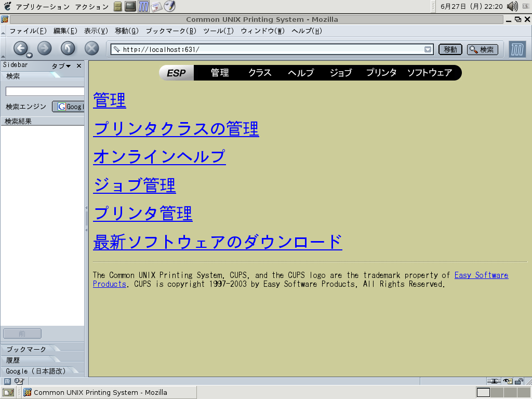Open the 表示(V) menu
The width and height of the screenshot is (532, 399).
(96, 31)
